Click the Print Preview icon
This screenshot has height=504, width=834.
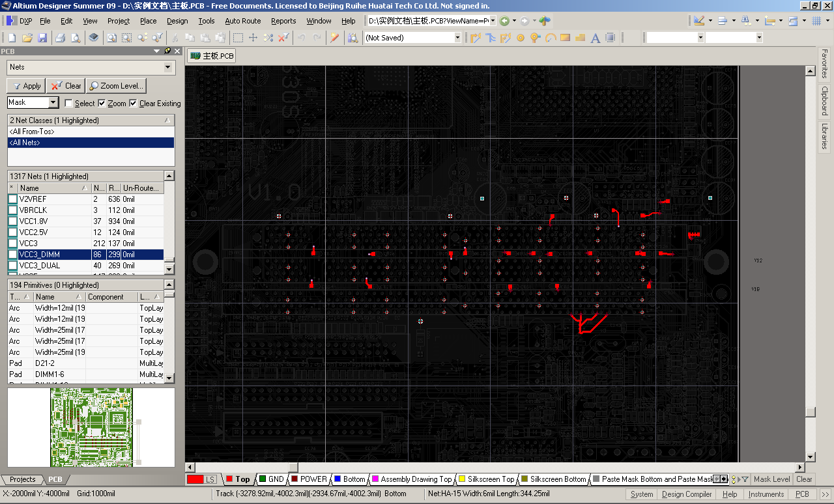[x=76, y=38]
